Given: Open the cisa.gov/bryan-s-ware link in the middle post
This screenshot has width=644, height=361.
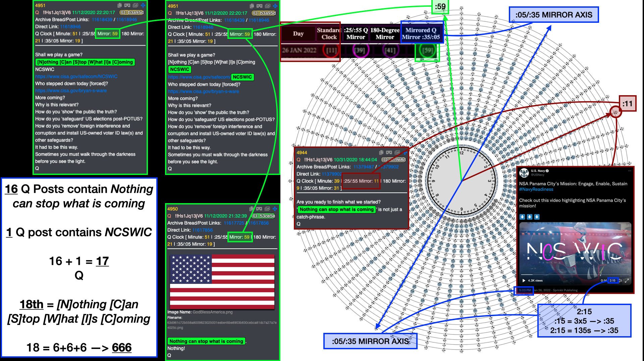Looking at the screenshot, I should pos(204,92).
